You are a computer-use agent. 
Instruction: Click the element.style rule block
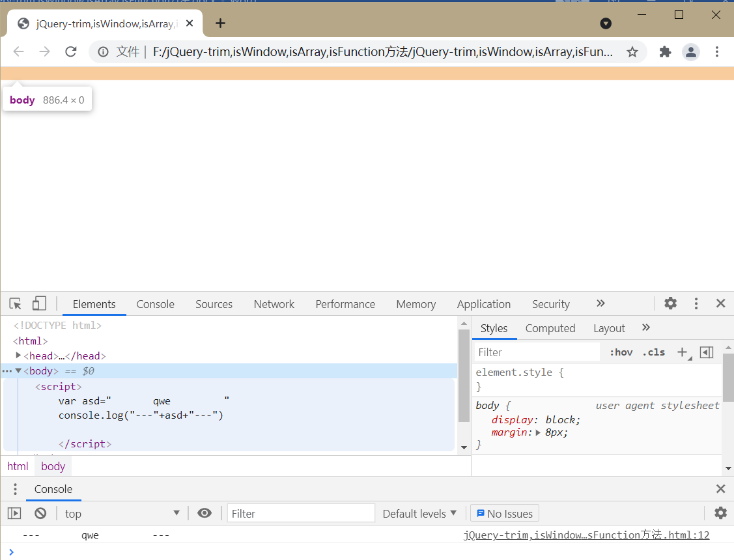click(597, 379)
